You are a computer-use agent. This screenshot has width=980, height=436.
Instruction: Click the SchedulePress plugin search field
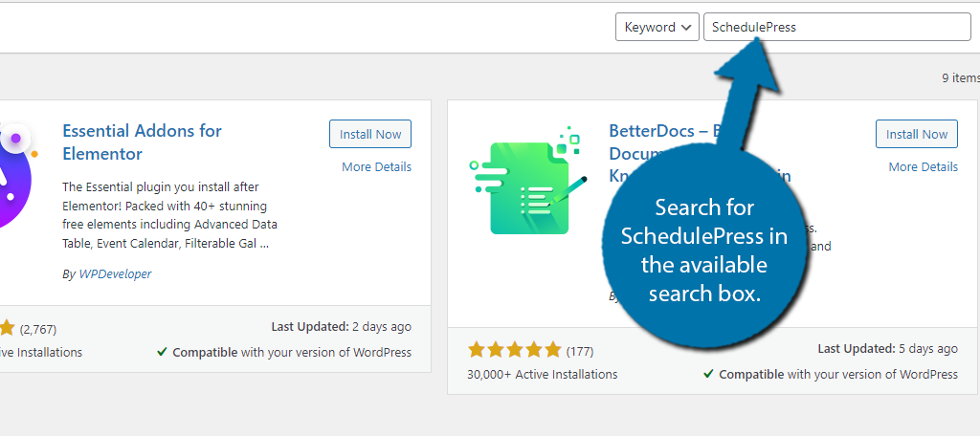[x=836, y=28]
